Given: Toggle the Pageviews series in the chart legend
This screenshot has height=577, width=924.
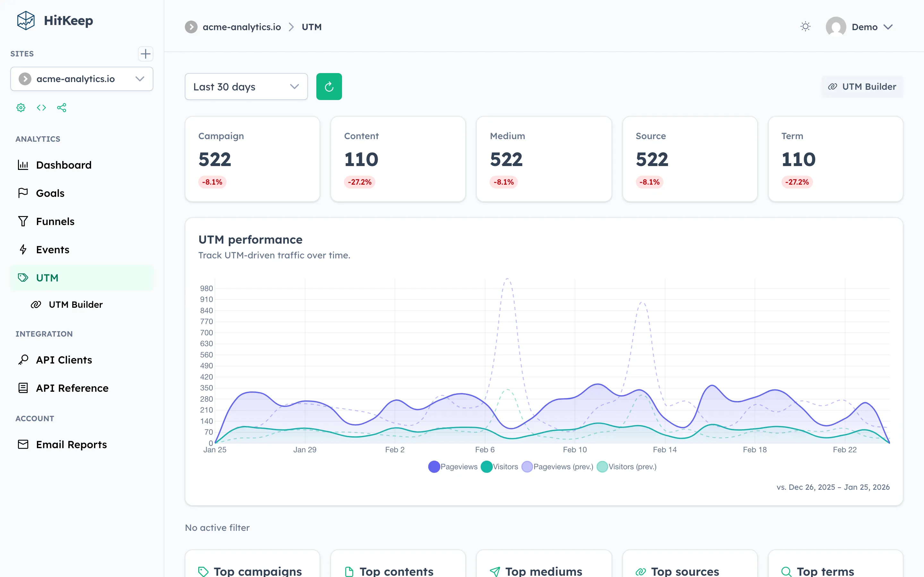Looking at the screenshot, I should click(x=434, y=466).
